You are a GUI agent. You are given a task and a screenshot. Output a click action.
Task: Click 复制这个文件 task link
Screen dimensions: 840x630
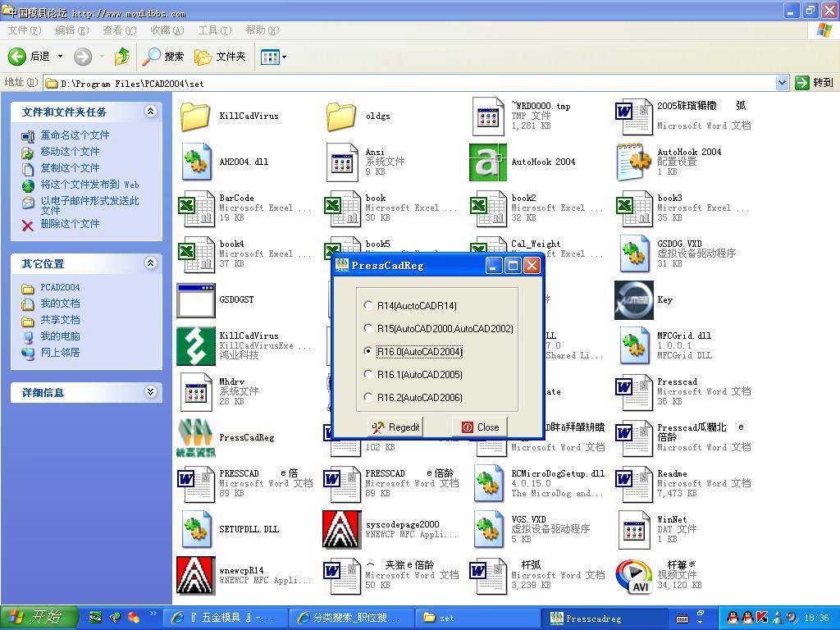pos(70,167)
